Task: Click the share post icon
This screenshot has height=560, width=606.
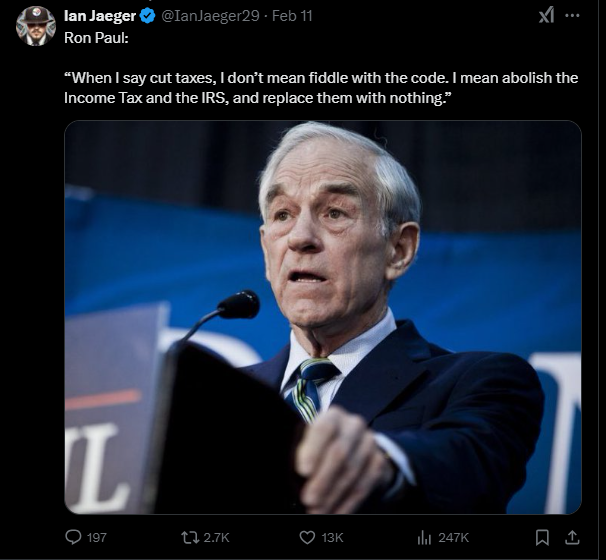Action: click(572, 538)
